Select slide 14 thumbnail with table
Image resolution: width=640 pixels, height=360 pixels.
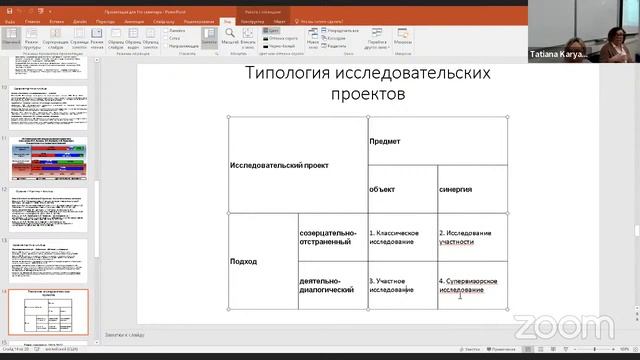(x=48, y=312)
